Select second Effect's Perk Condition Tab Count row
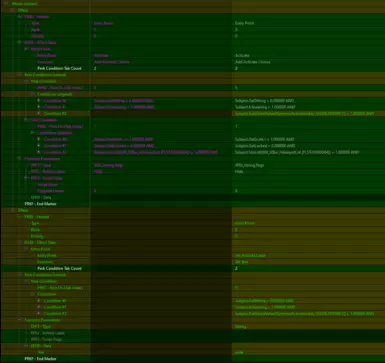Viewport: 385px width, 363px height. point(193,268)
